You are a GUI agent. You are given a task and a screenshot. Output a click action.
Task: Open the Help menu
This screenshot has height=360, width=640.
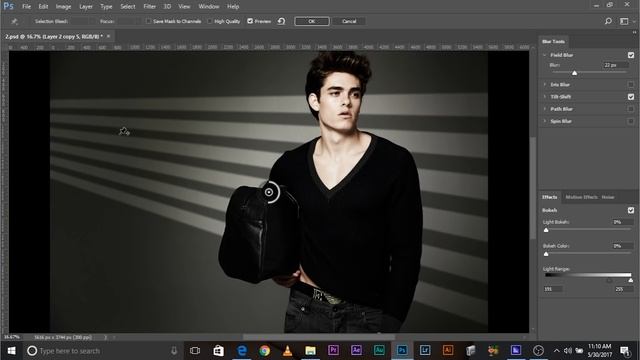tap(233, 7)
